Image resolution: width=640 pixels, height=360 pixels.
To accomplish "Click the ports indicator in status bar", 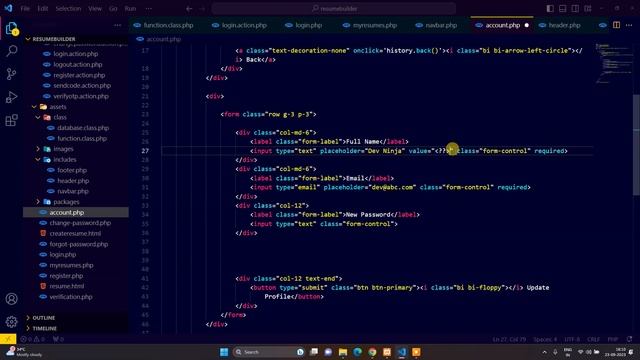I will point(58,339).
